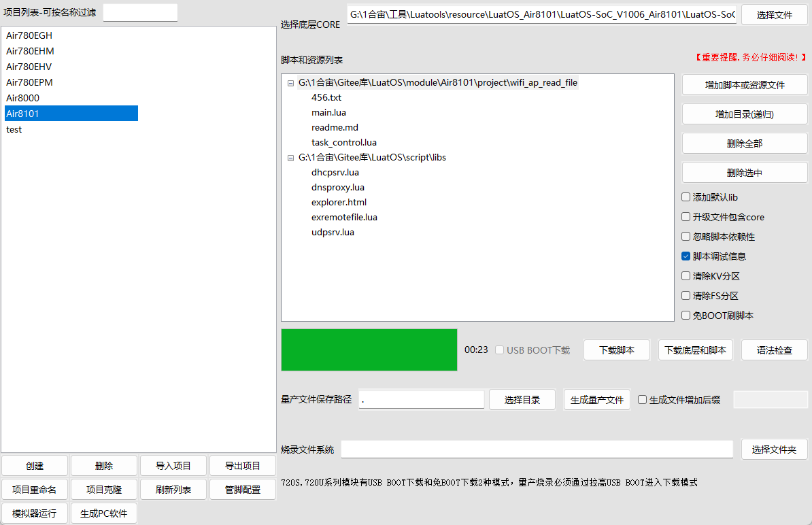Click 生成PC软件 button
This screenshot has width=812, height=525.
(x=104, y=513)
